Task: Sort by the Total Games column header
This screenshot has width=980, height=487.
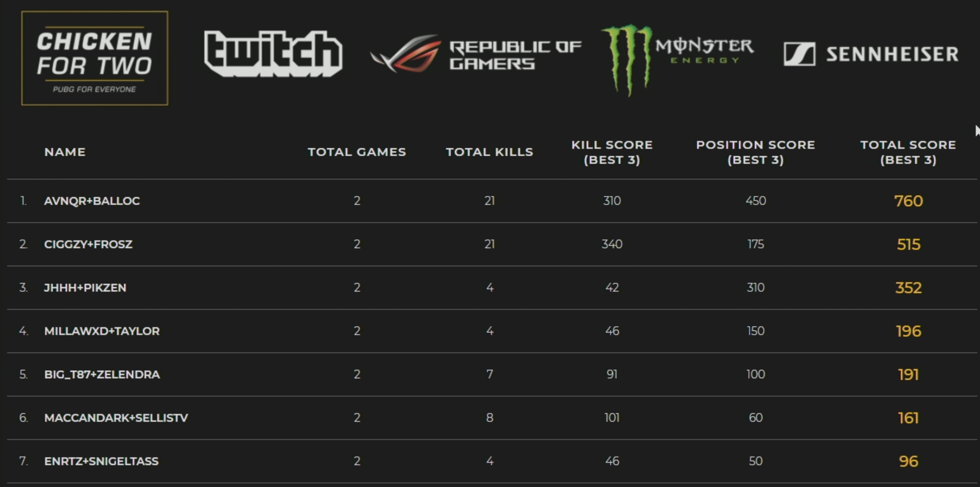Action: pos(357,152)
